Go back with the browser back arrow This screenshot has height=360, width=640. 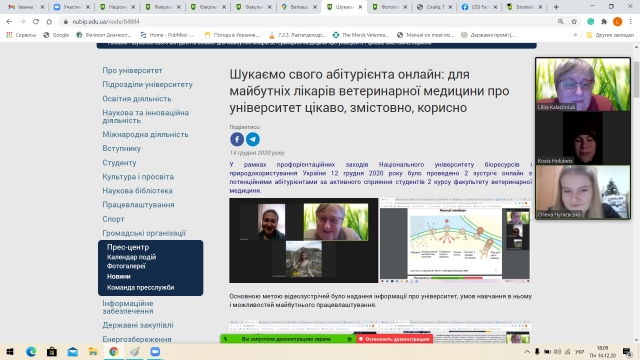pyautogui.click(x=9, y=22)
